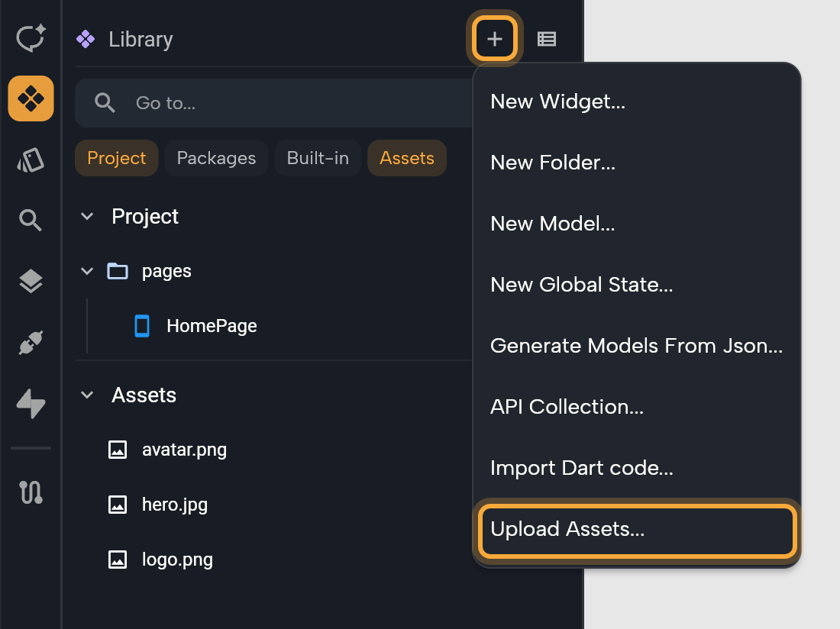840x629 pixels.
Task: Choose New Widget... from menu
Action: tap(636, 102)
